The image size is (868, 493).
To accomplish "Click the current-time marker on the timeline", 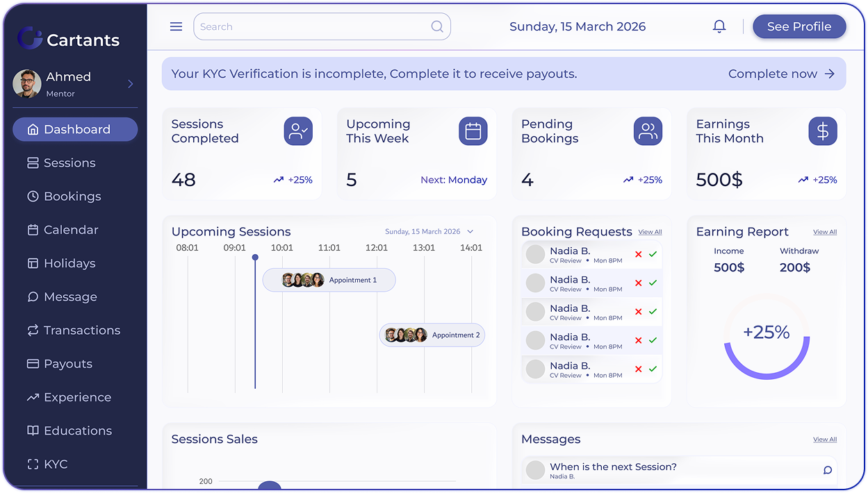I will (255, 258).
